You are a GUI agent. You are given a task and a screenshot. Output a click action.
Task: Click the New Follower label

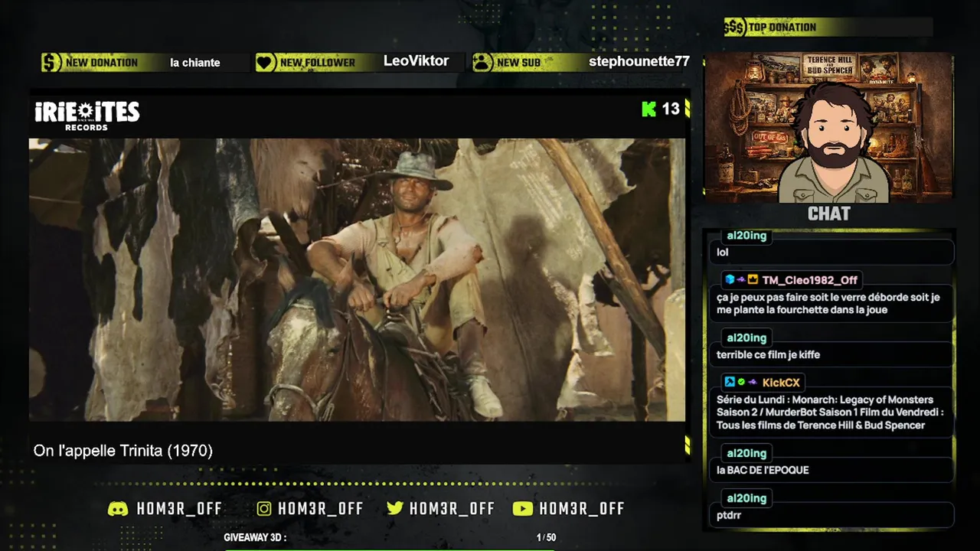[x=318, y=63]
